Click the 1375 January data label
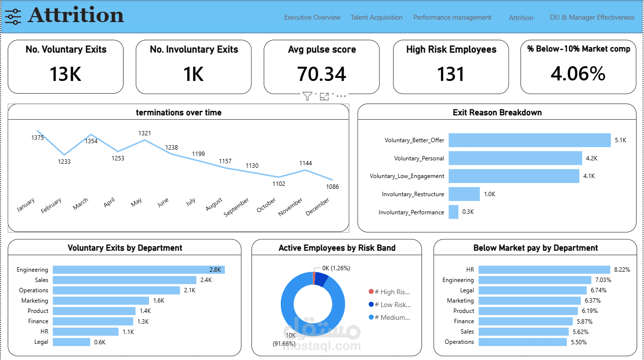The image size is (644, 360). click(37, 138)
